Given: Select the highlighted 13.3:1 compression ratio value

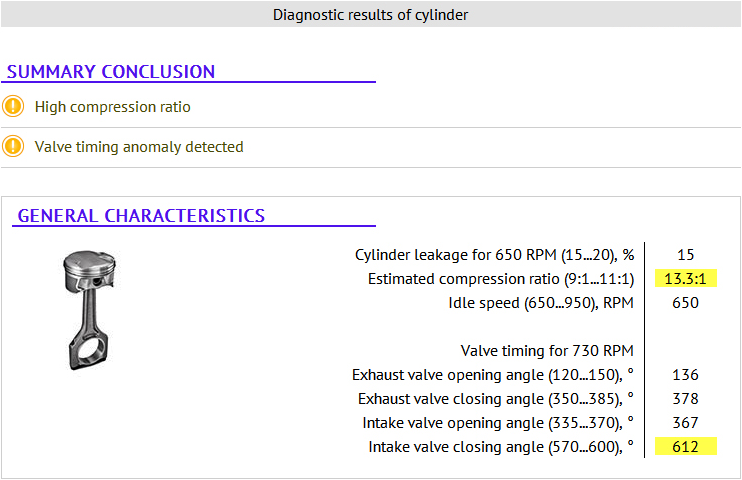Looking at the screenshot, I should pyautogui.click(x=686, y=278).
